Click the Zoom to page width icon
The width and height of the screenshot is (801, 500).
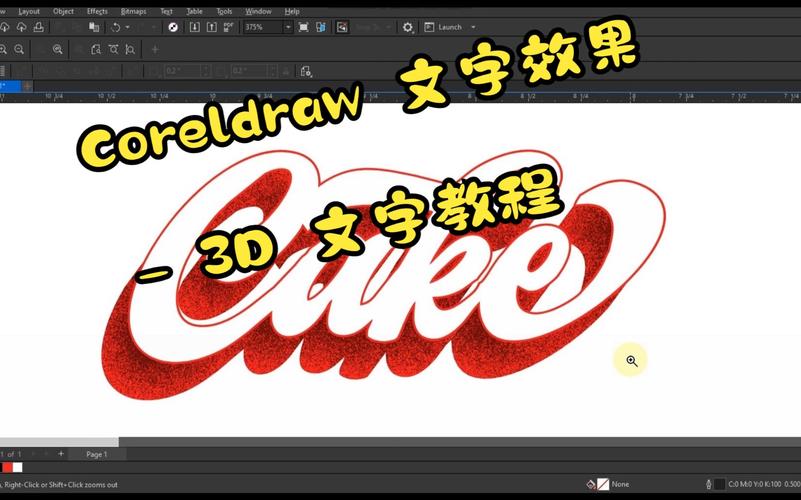[x=113, y=50]
